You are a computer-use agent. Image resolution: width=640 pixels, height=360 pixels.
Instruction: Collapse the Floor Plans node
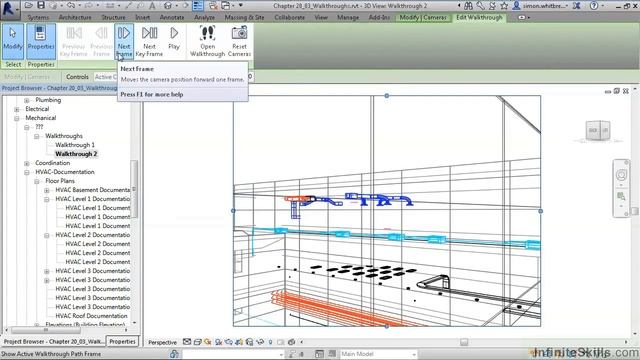point(37,181)
